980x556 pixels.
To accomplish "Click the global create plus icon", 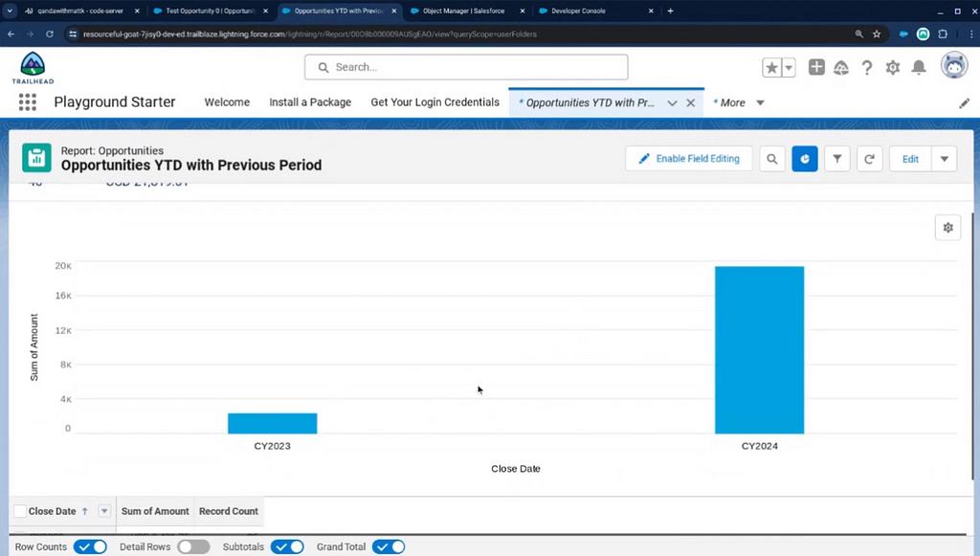I will [x=816, y=67].
